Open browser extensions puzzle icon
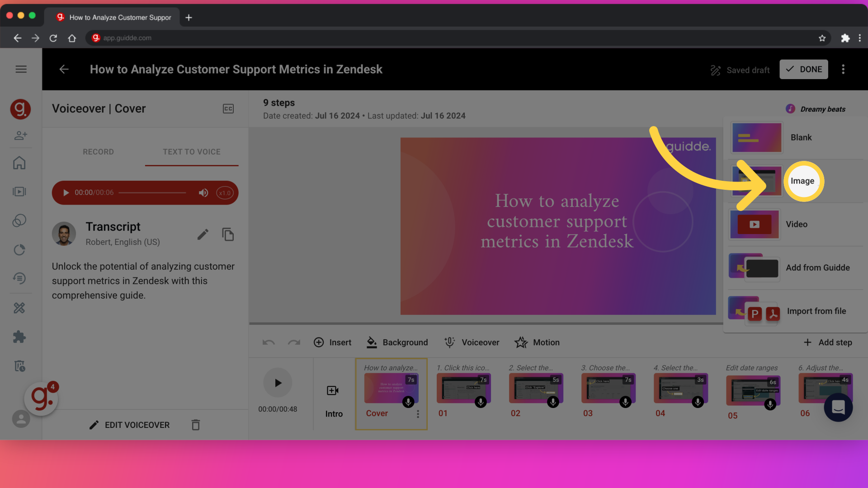This screenshot has width=868, height=488. tap(845, 38)
